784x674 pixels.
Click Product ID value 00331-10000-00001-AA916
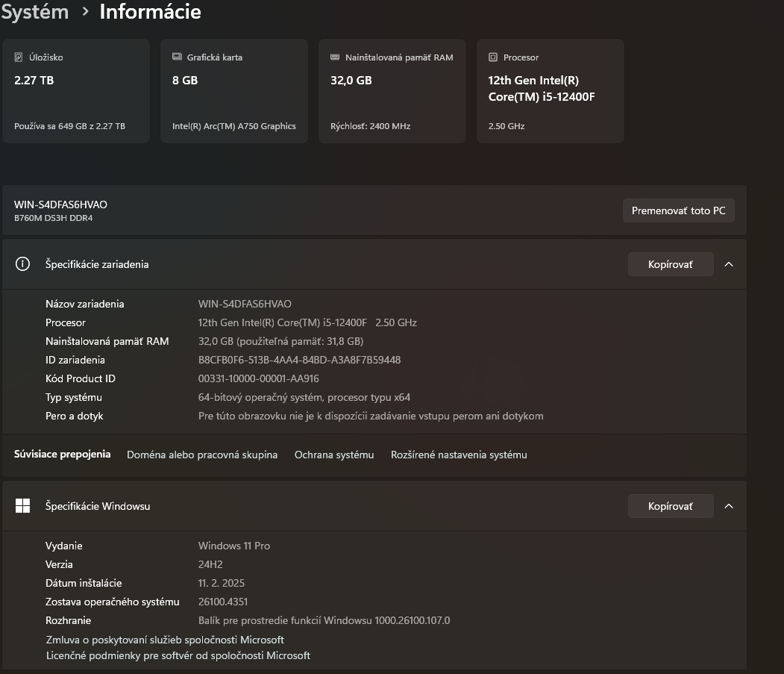pyautogui.click(x=259, y=378)
